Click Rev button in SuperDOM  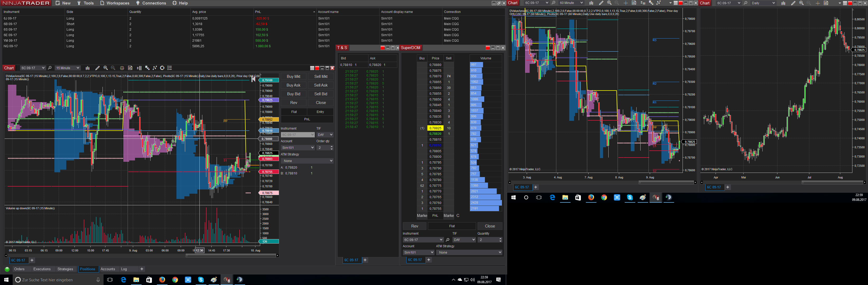(x=414, y=226)
